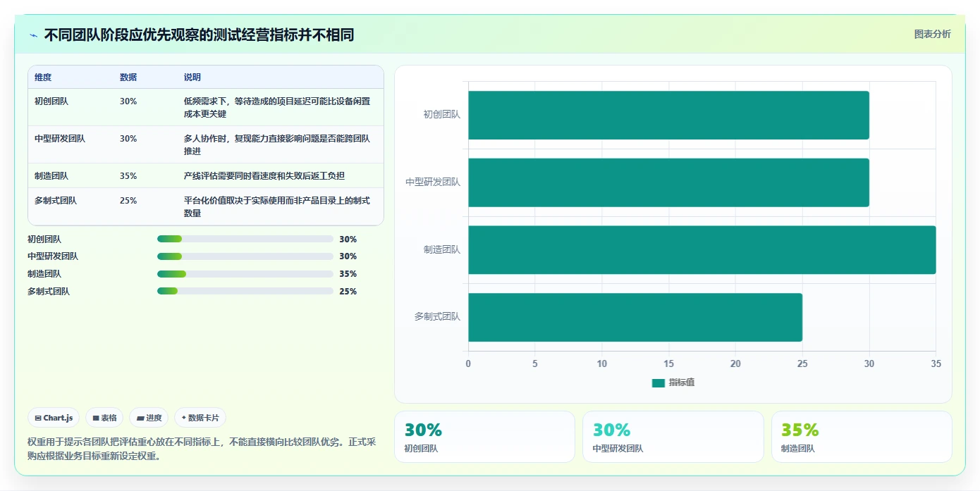Click the 多制式团队 progress bar
Screen dimensions: 980x491
(x=245, y=291)
